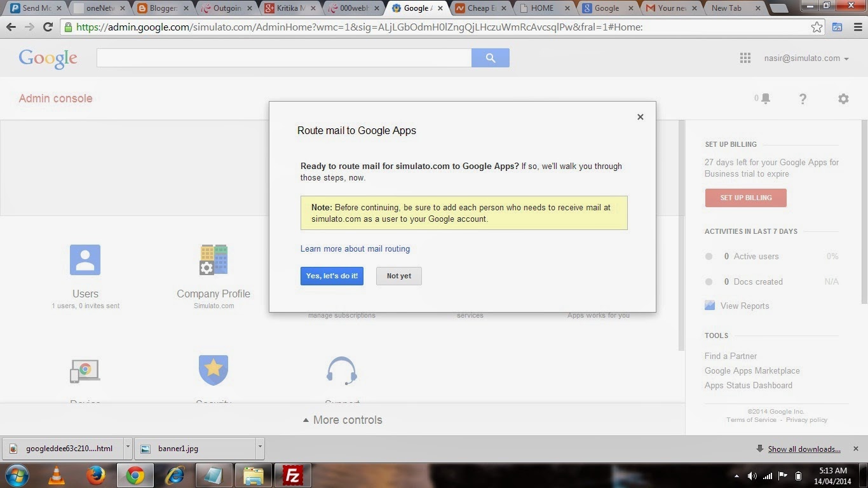Click the Active users activity row
The width and height of the screenshot is (868, 488).
pos(771,256)
